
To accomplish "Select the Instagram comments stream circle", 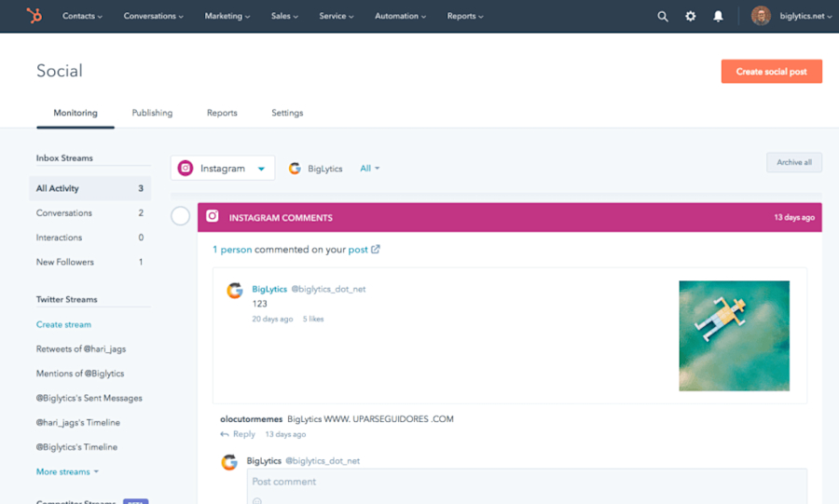I will click(180, 216).
